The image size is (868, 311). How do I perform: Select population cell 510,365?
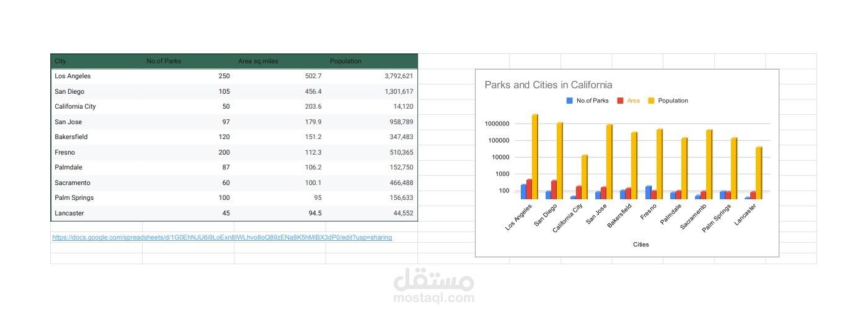point(401,152)
